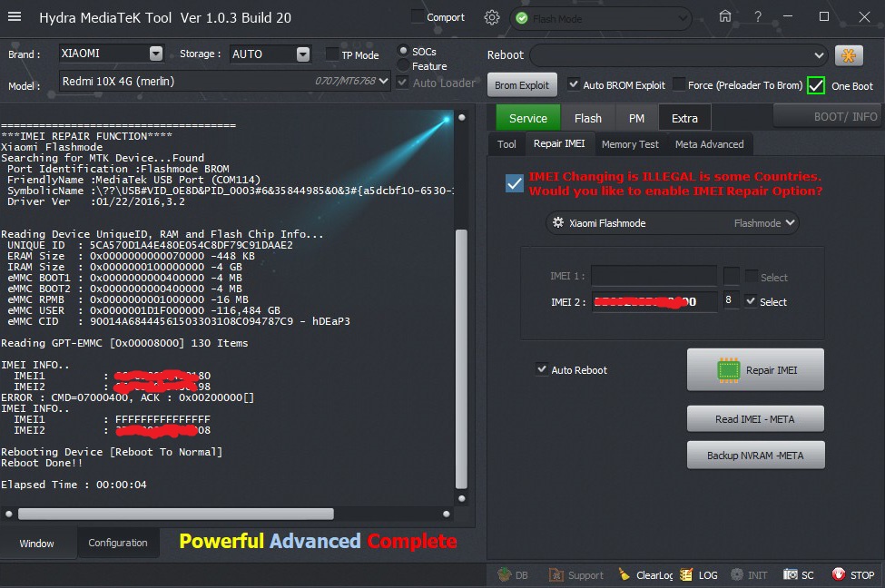Uncheck Auto BROM Exploit

(x=574, y=84)
